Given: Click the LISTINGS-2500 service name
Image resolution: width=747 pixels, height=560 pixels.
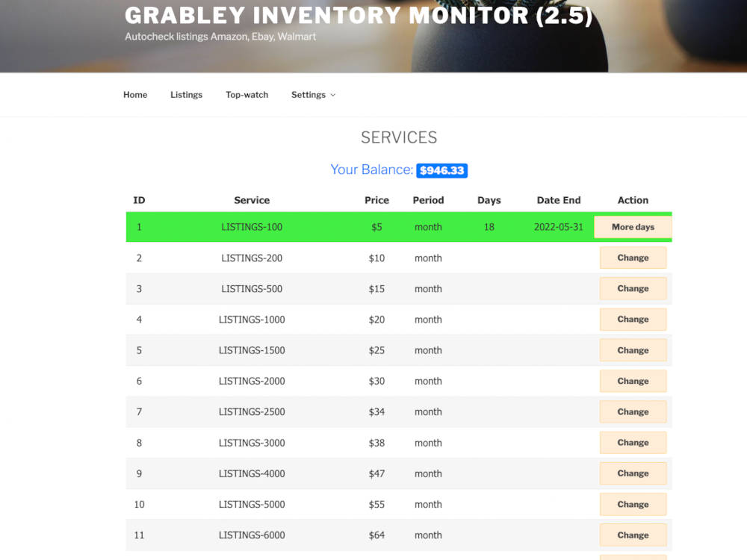Looking at the screenshot, I should click(x=252, y=412).
